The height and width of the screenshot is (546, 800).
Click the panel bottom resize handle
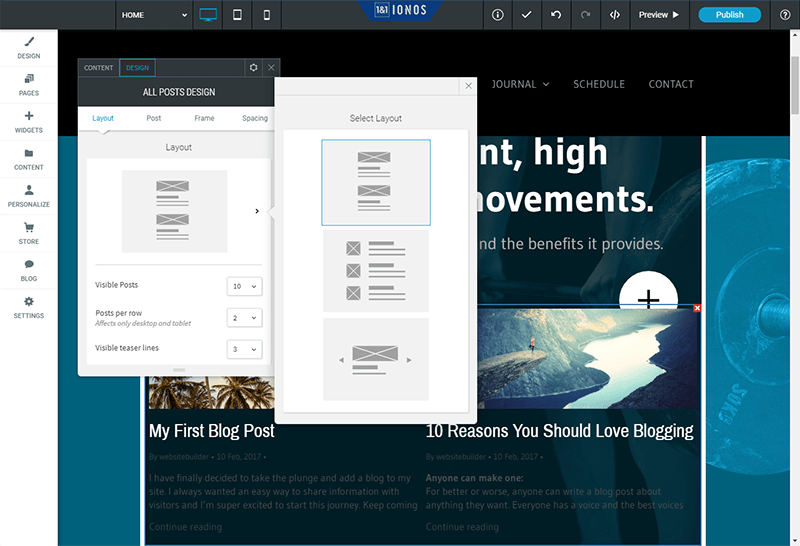(x=179, y=370)
